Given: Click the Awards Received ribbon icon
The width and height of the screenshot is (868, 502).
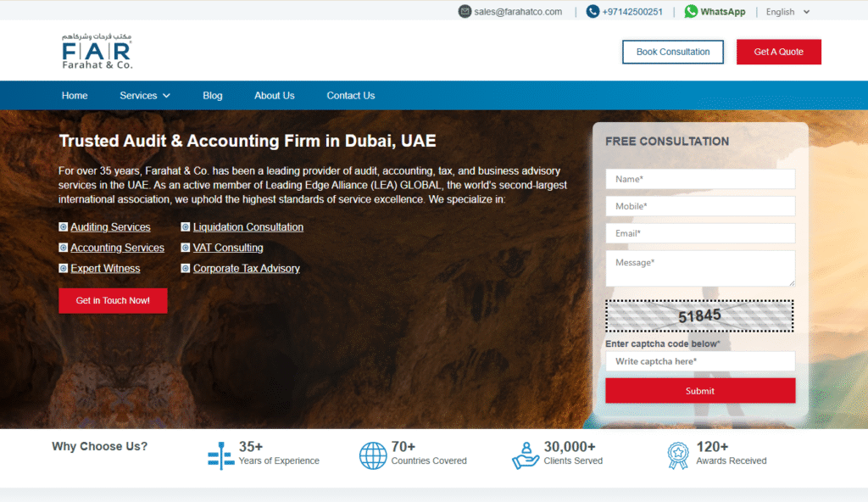Looking at the screenshot, I should tap(678, 455).
